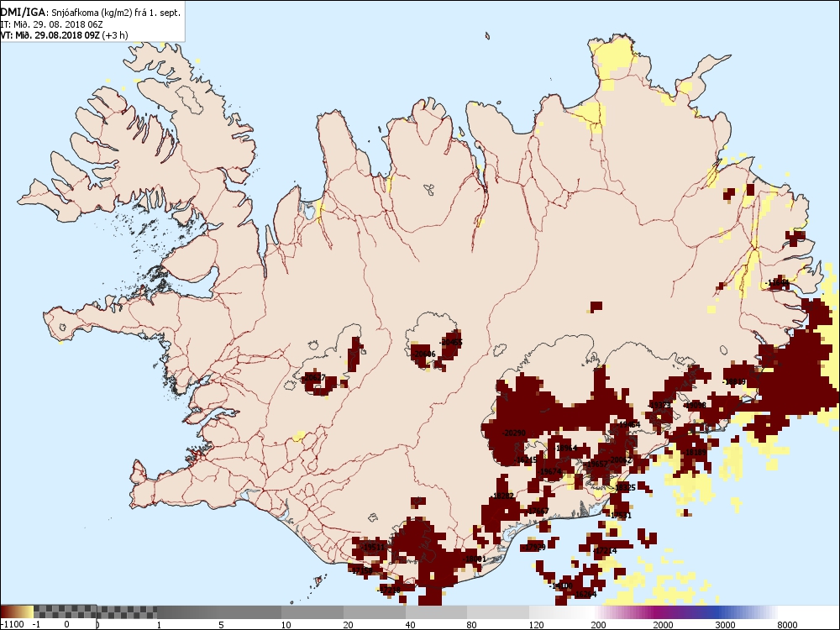
Task: Click the -17531 map label
Action: (621, 515)
